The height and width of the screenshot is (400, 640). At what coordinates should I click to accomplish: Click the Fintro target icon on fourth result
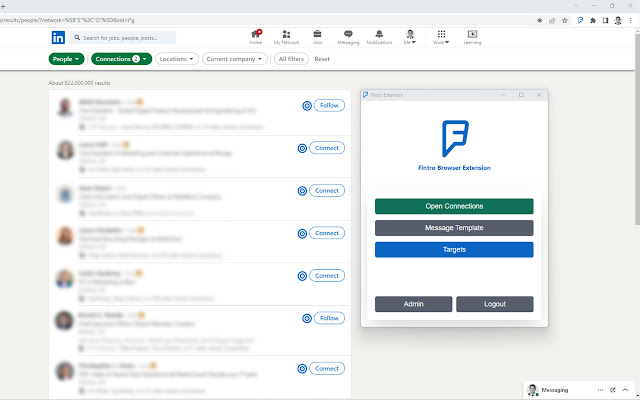pyautogui.click(x=302, y=233)
